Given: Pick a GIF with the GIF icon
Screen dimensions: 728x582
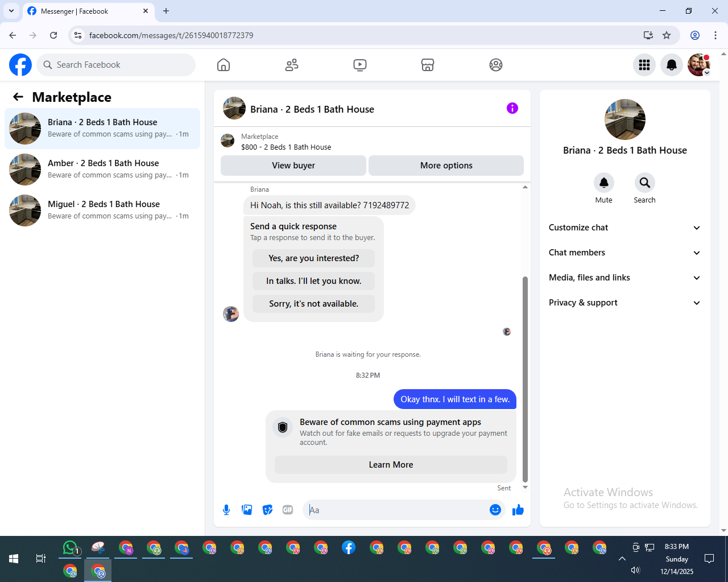Looking at the screenshot, I should coord(288,510).
